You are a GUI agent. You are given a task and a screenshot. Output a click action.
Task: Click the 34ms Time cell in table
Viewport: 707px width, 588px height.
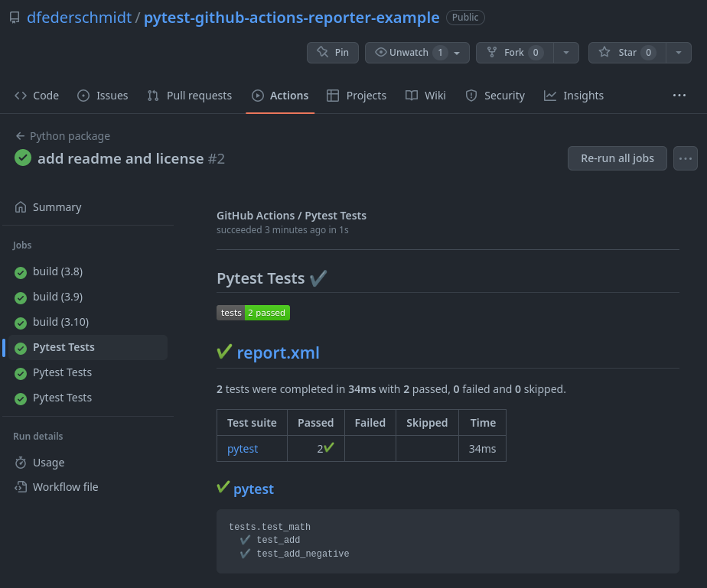point(483,449)
